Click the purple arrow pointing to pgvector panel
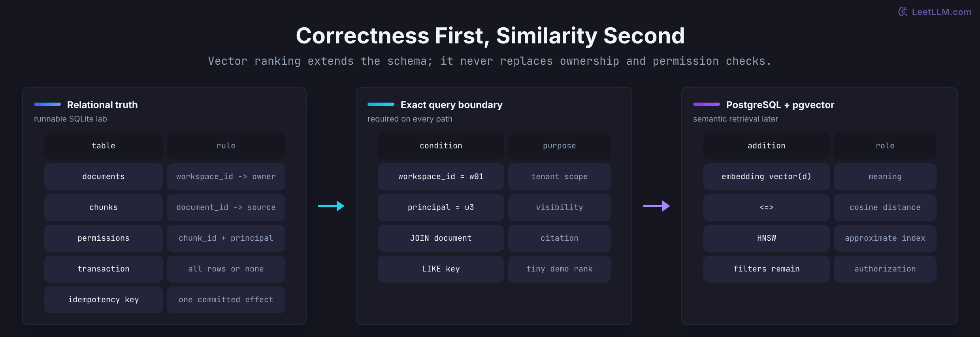 click(x=657, y=206)
